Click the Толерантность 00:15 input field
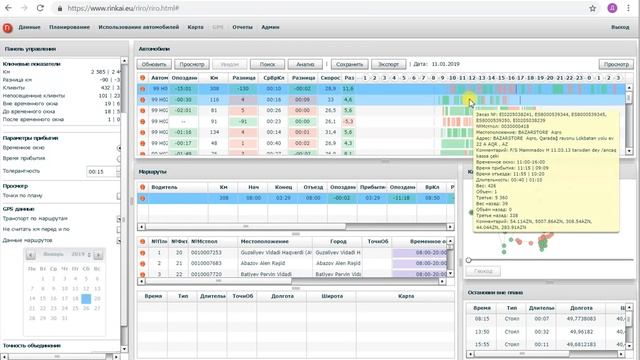 pyautogui.click(x=101, y=172)
